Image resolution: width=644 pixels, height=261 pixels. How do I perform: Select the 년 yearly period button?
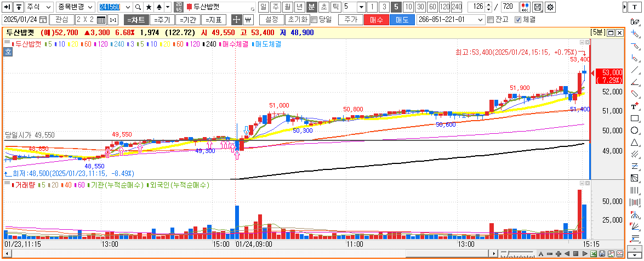click(300, 7)
